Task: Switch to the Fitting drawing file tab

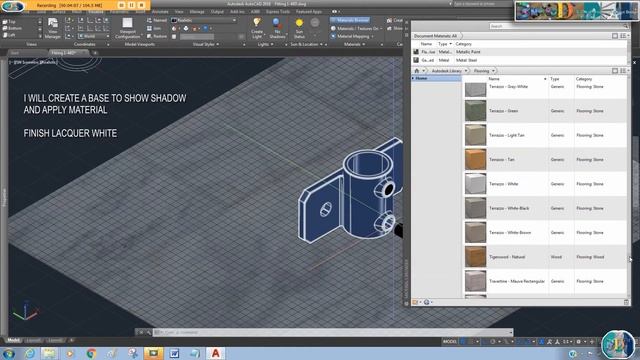Action: (68, 53)
